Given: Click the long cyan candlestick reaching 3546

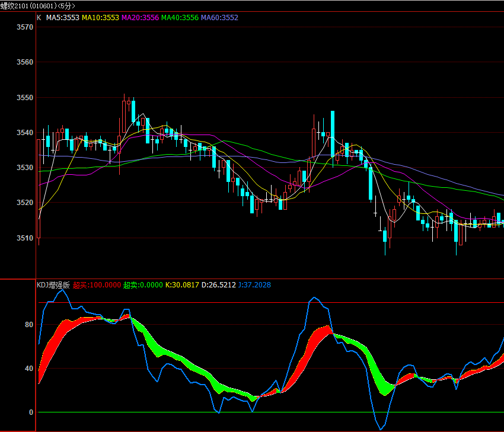Looking at the screenshot, I should click(333, 139).
